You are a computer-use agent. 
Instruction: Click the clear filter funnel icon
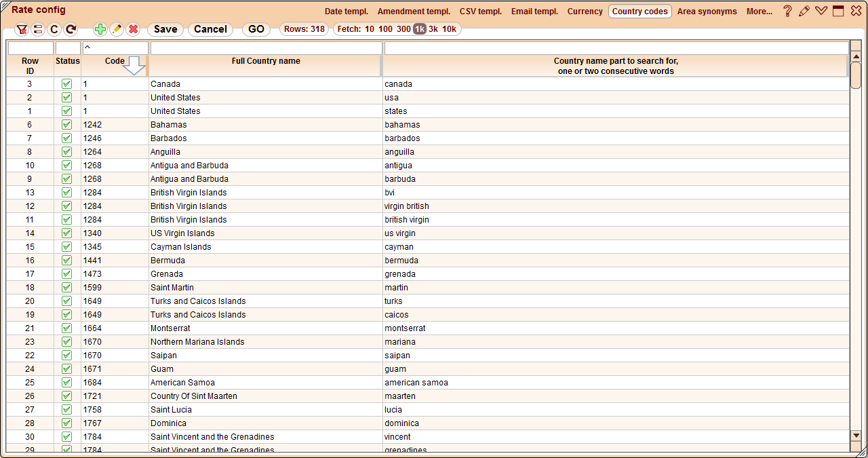click(22, 29)
